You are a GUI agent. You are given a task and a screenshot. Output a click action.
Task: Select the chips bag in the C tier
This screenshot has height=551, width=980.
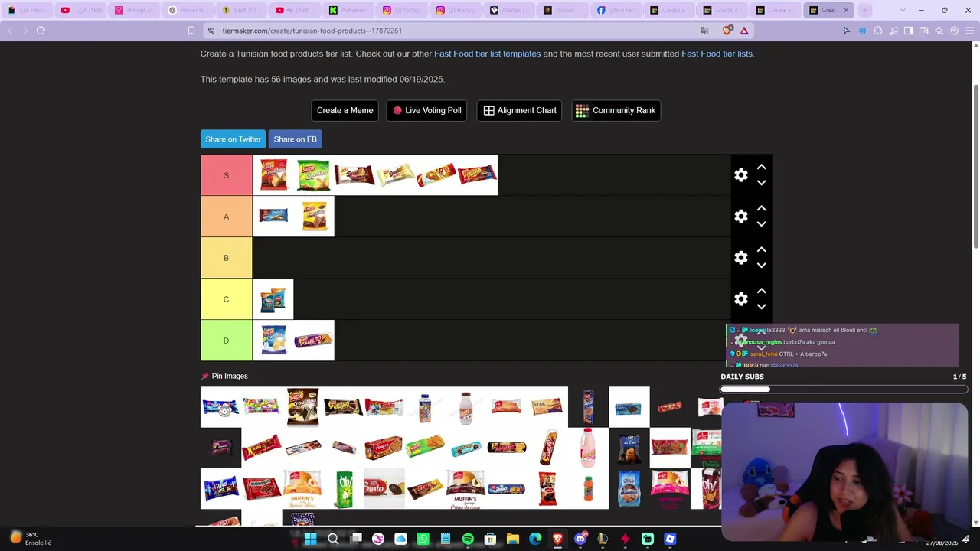point(273,299)
